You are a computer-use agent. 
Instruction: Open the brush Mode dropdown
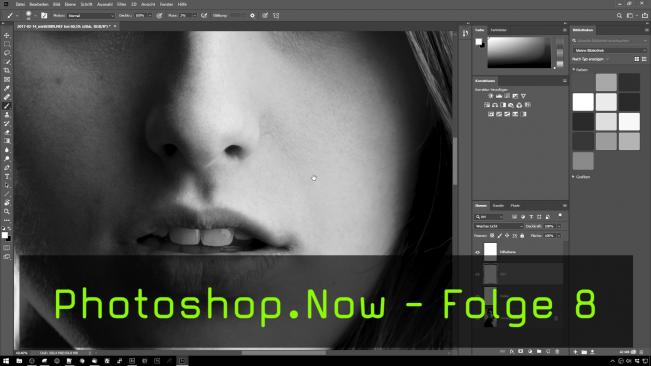[91, 16]
